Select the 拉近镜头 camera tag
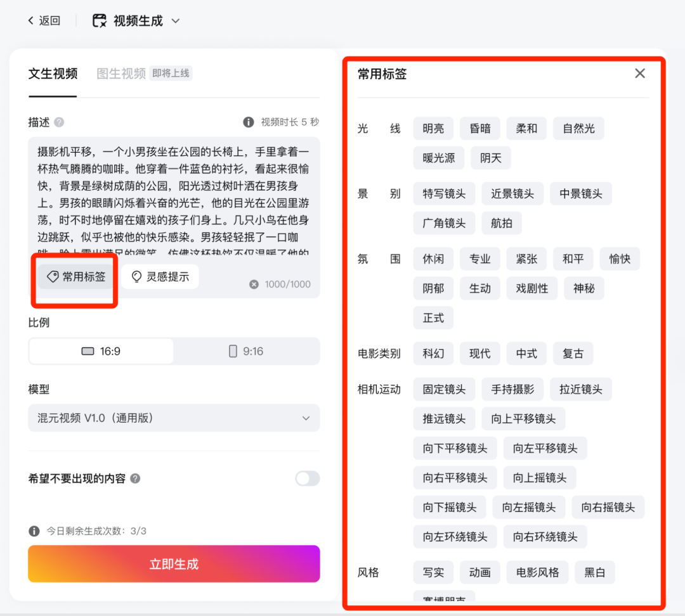The image size is (685, 616). 580,389
